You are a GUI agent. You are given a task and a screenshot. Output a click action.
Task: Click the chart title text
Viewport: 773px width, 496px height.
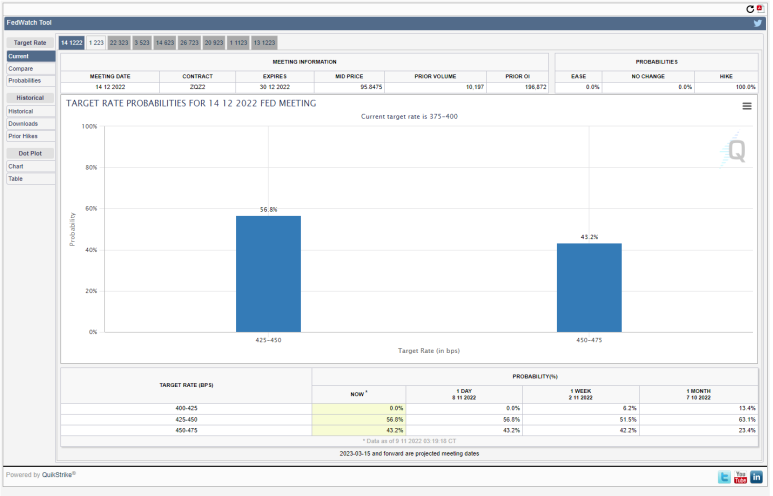(191, 104)
